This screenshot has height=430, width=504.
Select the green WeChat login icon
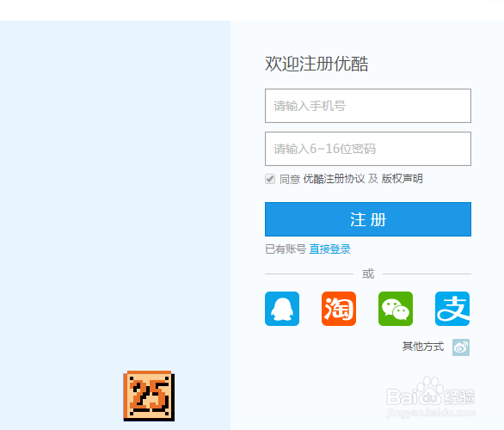tap(396, 309)
